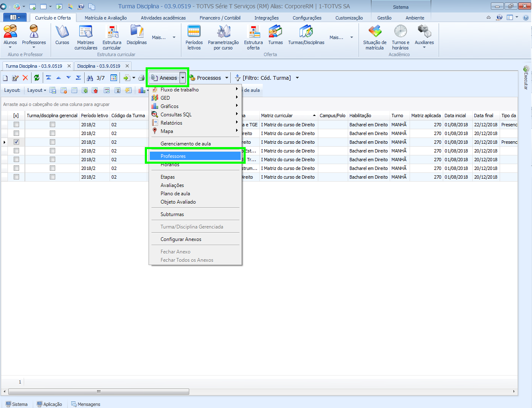
Task: Go to first record arrow
Action: (49, 78)
